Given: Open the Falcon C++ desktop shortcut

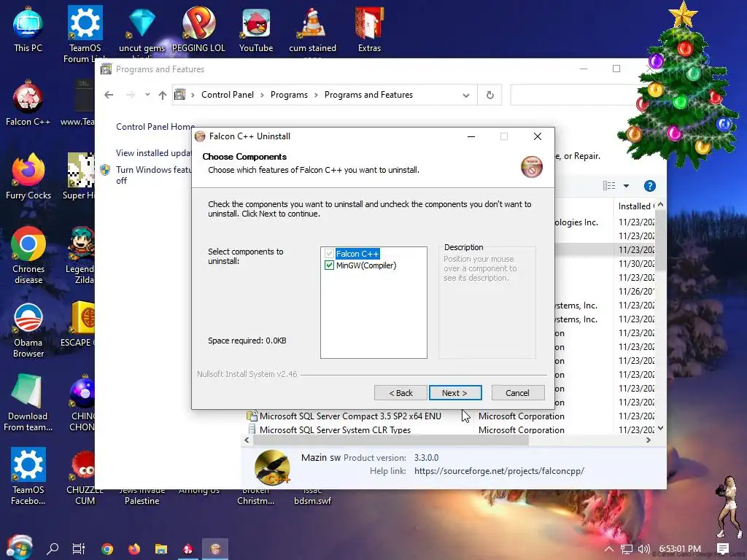Looking at the screenshot, I should tap(28, 104).
